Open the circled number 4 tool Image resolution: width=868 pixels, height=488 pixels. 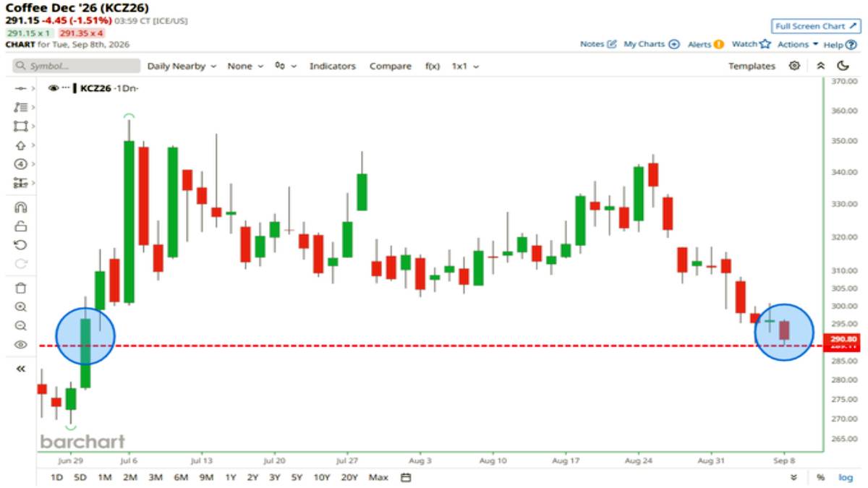click(20, 163)
